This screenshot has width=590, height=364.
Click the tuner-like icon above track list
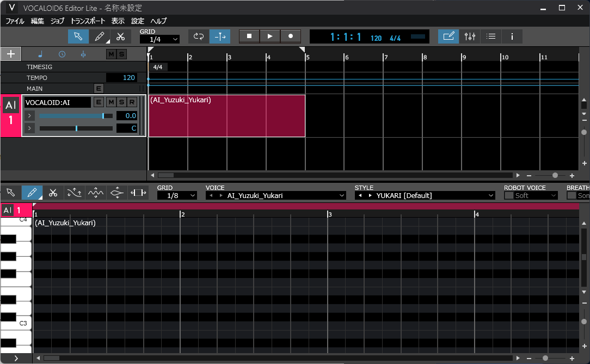tap(83, 54)
